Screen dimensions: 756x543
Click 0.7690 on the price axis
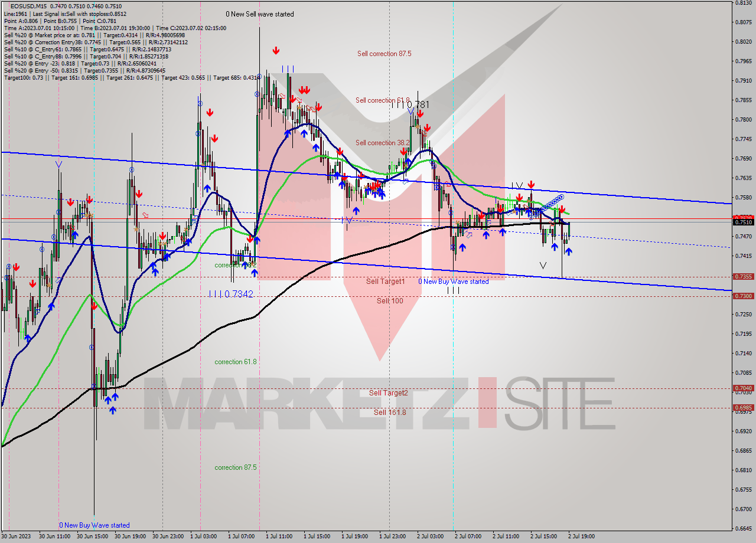pyautogui.click(x=743, y=159)
